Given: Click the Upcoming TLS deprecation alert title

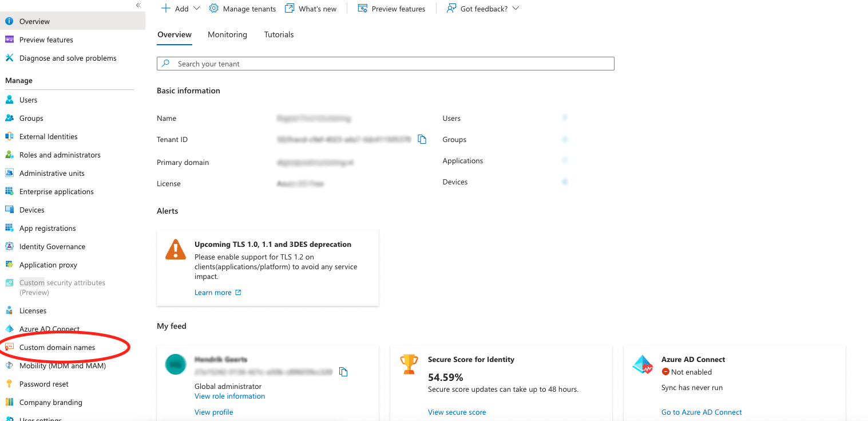Looking at the screenshot, I should (273, 244).
